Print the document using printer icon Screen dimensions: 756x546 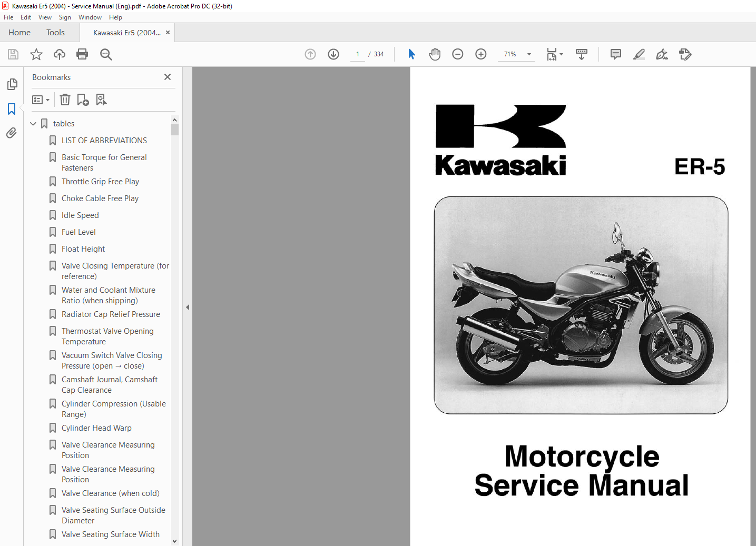pyautogui.click(x=82, y=54)
